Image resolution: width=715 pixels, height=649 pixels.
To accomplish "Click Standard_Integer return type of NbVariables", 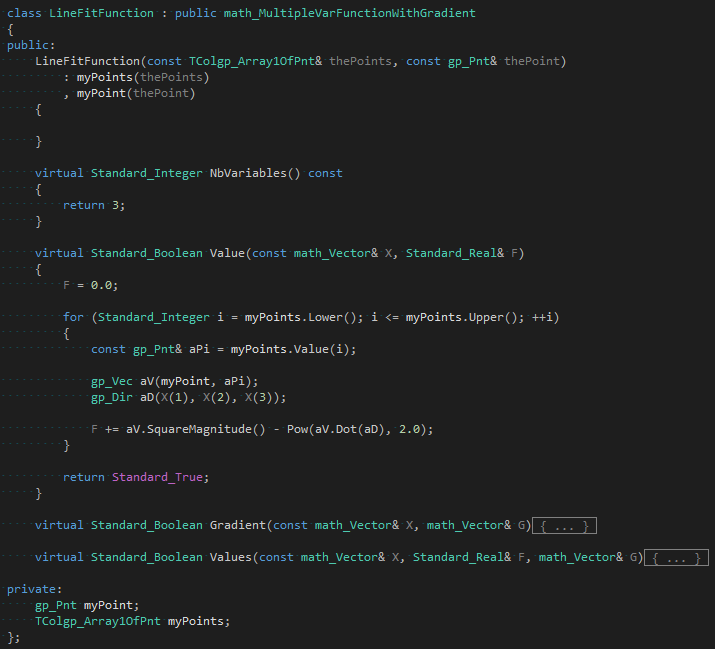I will [146, 173].
